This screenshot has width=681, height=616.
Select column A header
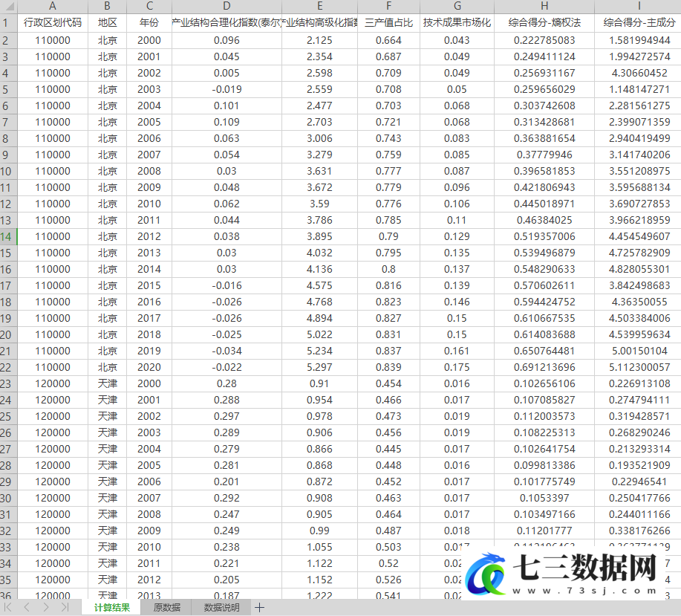point(53,6)
